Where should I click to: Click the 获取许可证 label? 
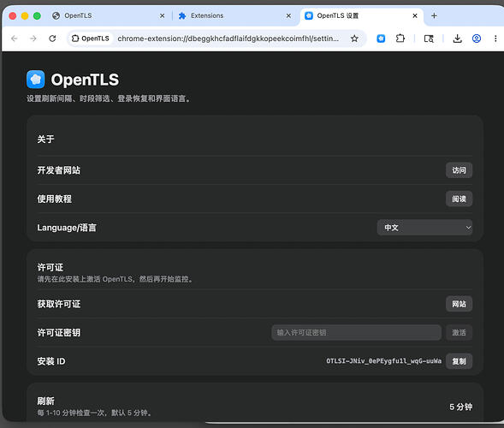[x=58, y=304]
